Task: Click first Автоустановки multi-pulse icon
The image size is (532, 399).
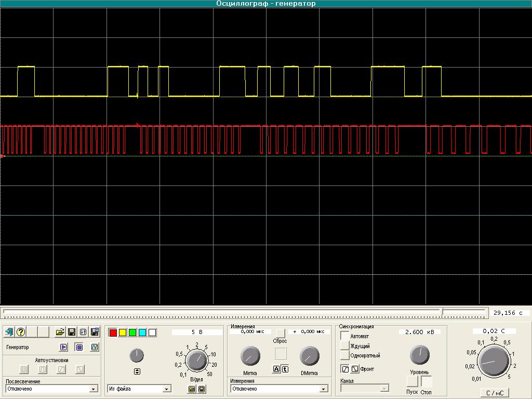Action: [x=24, y=369]
